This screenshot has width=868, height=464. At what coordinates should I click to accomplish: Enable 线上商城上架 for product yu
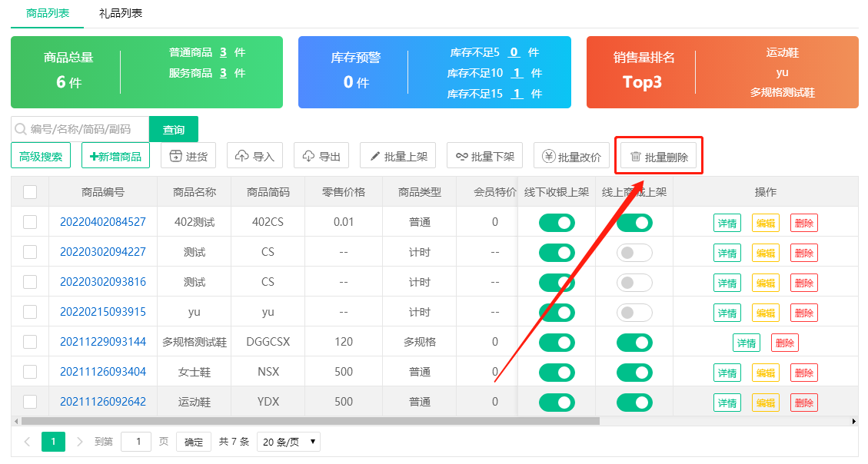click(x=634, y=312)
